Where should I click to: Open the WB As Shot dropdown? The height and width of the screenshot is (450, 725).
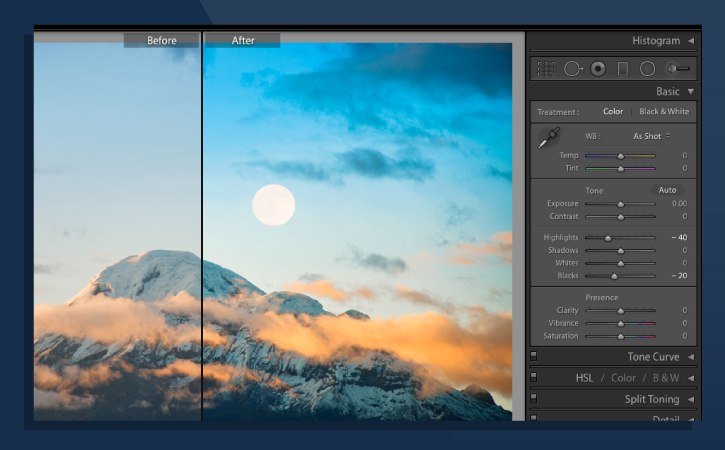651,136
